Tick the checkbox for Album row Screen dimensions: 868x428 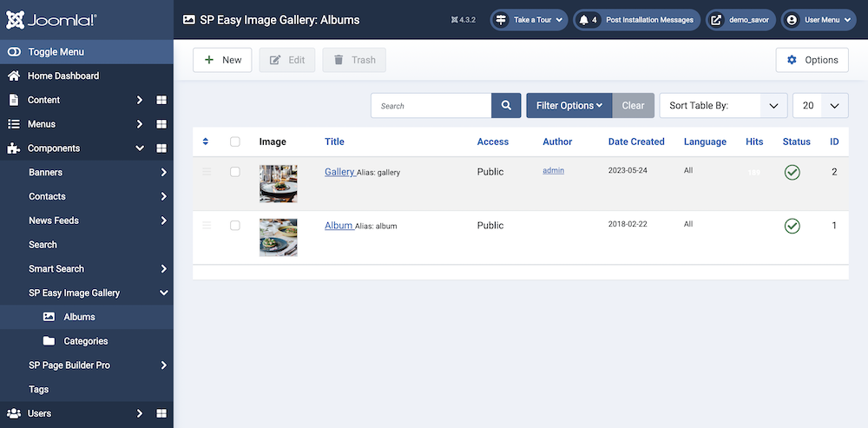[x=235, y=226]
